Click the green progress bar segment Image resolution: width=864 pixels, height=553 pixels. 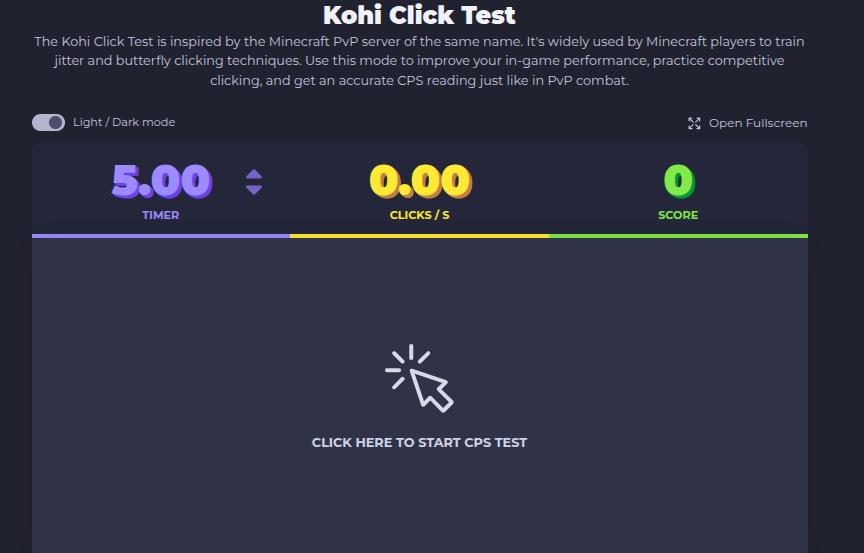(678, 236)
